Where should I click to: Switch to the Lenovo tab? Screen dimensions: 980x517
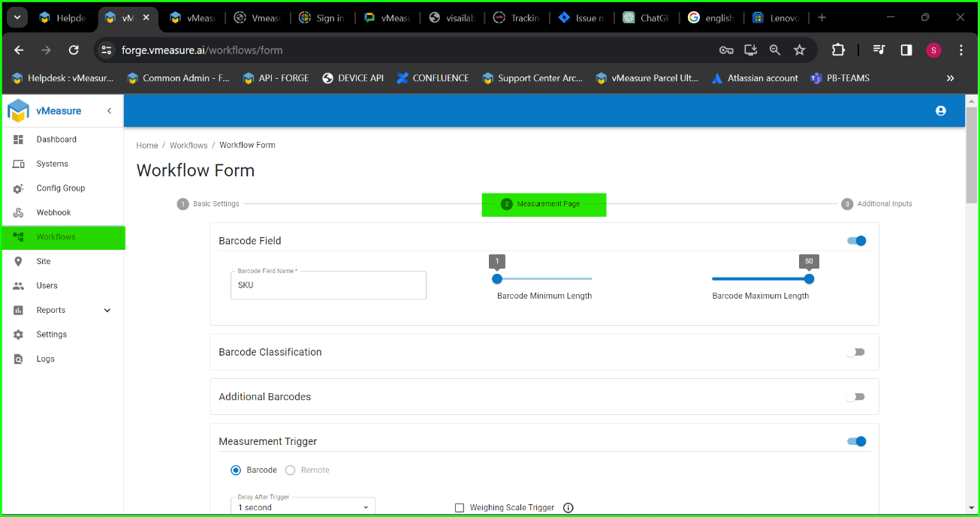coord(776,18)
